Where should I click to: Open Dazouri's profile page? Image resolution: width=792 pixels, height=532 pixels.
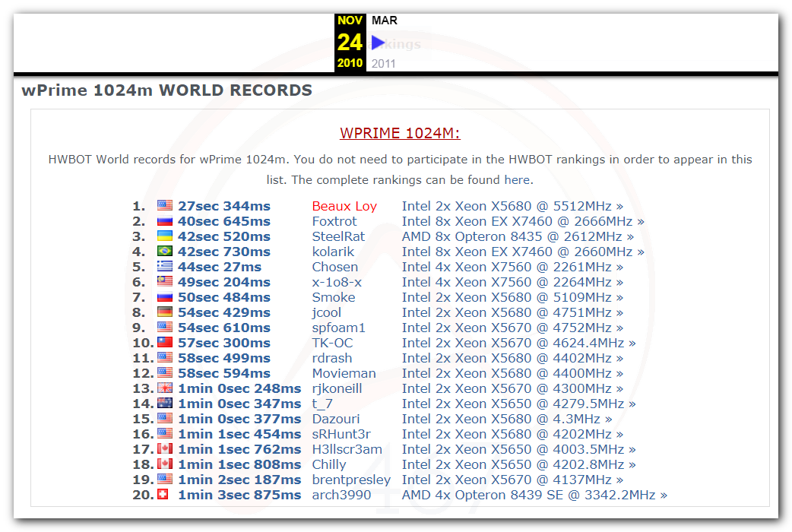click(335, 418)
